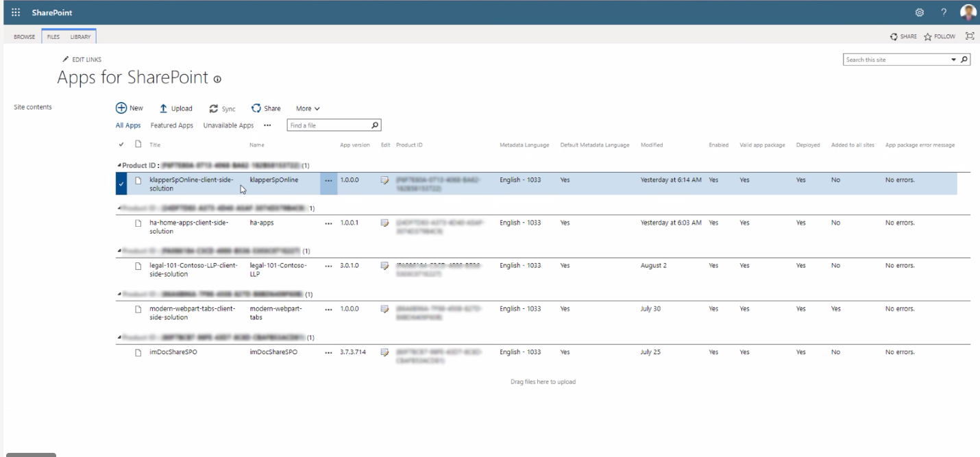Edit properties icon for legal-101-Contoso-LLP row
Screen dimensions: 980x457
click(x=385, y=266)
